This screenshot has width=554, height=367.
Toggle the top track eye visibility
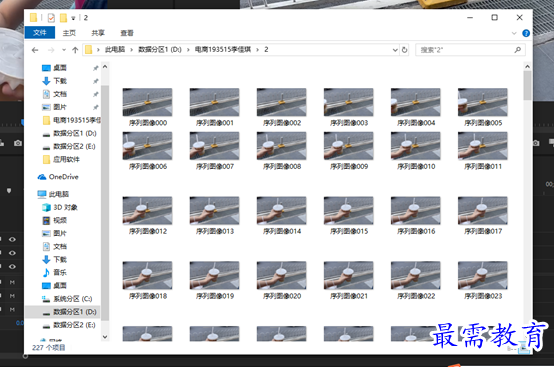click(x=12, y=239)
